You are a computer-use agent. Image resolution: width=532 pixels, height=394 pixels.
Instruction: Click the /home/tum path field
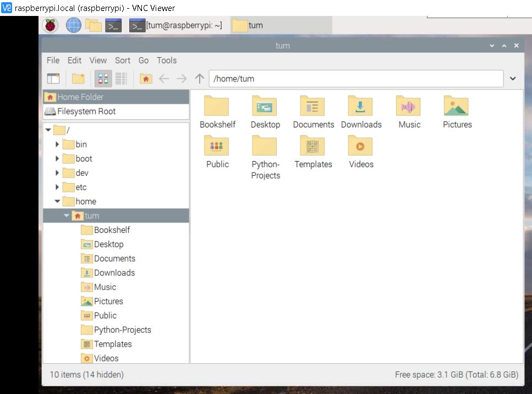[x=355, y=79]
